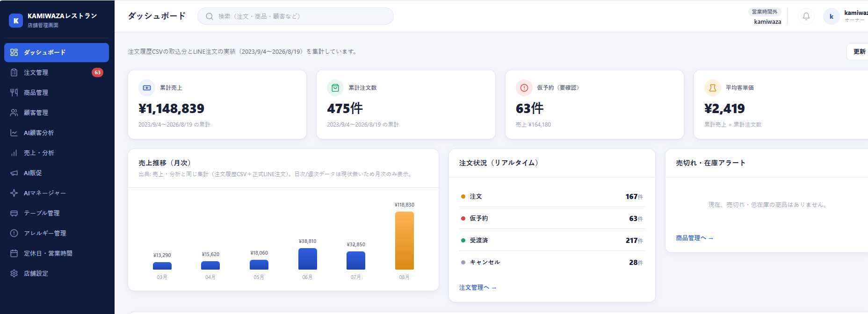
Task: Click the customer management people icon
Action: point(14,113)
